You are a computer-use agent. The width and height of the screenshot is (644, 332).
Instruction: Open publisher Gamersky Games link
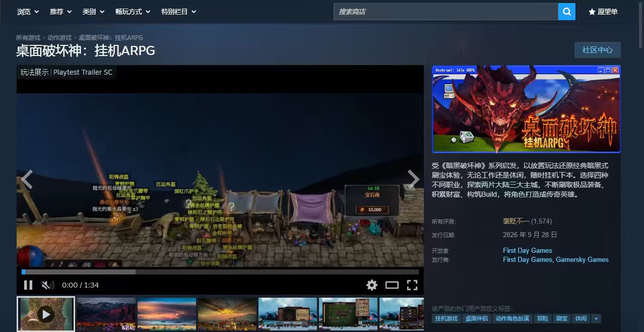[582, 260]
